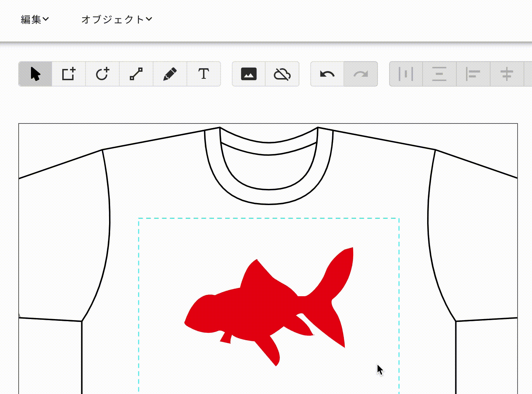
Task: Select the arrow selection tool
Action: pyautogui.click(x=35, y=74)
